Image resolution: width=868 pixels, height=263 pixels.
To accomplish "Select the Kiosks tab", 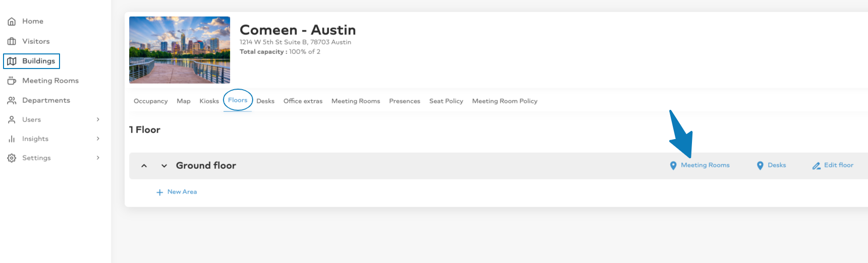I will click(x=209, y=101).
